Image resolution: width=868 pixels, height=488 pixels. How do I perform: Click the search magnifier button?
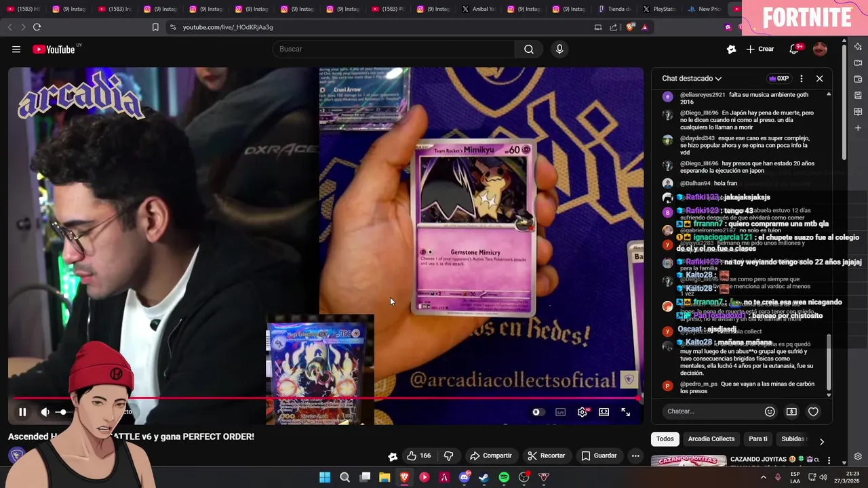click(529, 49)
